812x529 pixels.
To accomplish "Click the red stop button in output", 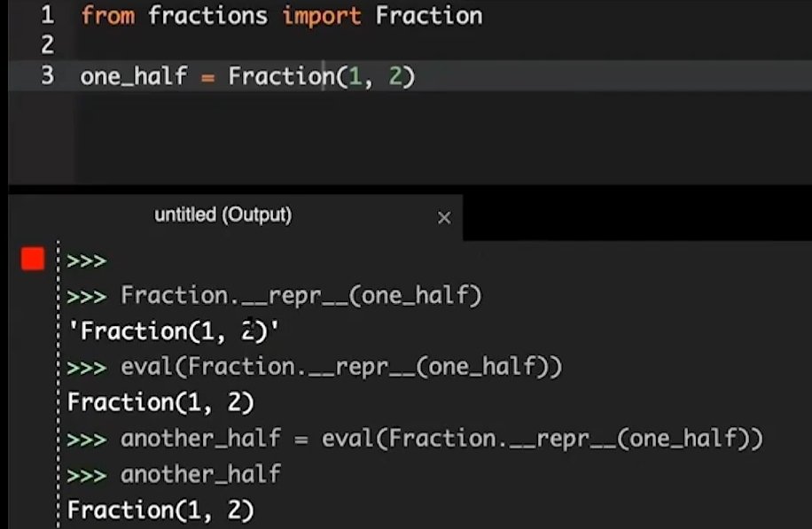I will [33, 259].
